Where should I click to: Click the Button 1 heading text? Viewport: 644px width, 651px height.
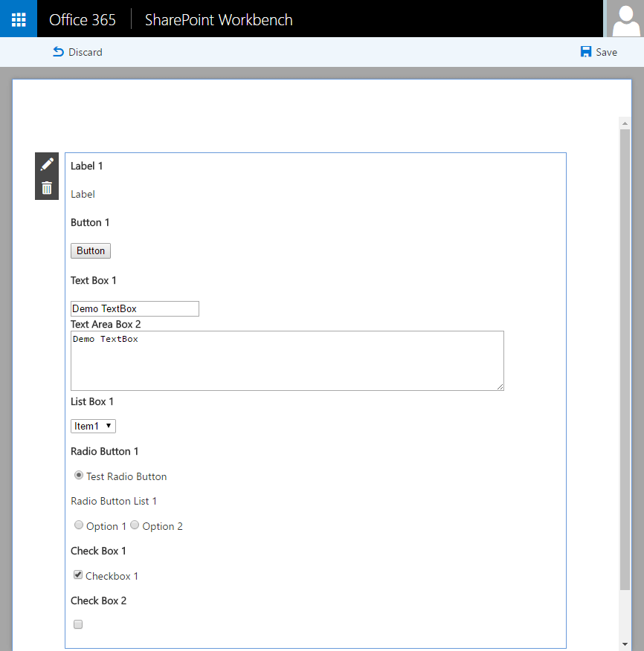tap(90, 222)
